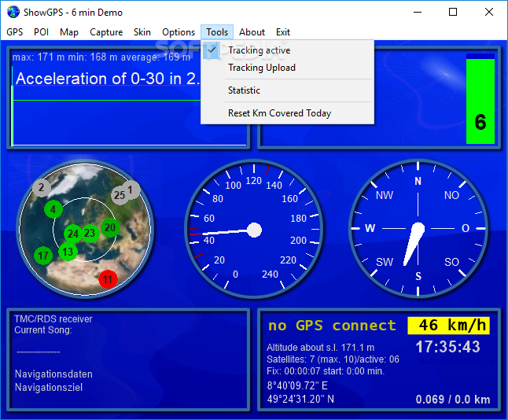Image resolution: width=508 pixels, height=420 pixels.
Task: Open the GPS menu
Action: coord(15,32)
